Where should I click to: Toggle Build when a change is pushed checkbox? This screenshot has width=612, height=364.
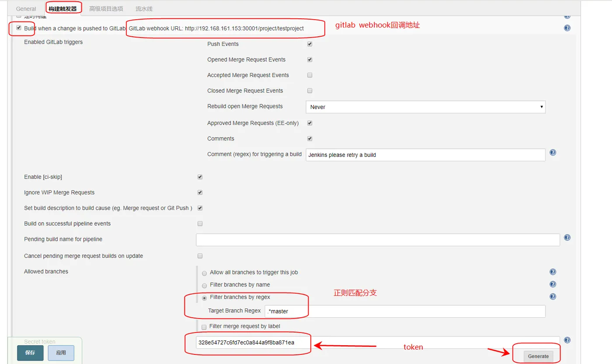coord(19,28)
